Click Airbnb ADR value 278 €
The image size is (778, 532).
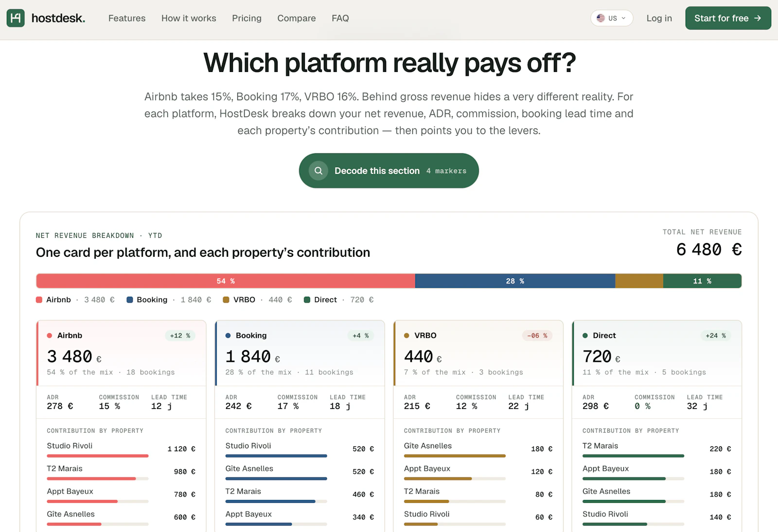(60, 406)
